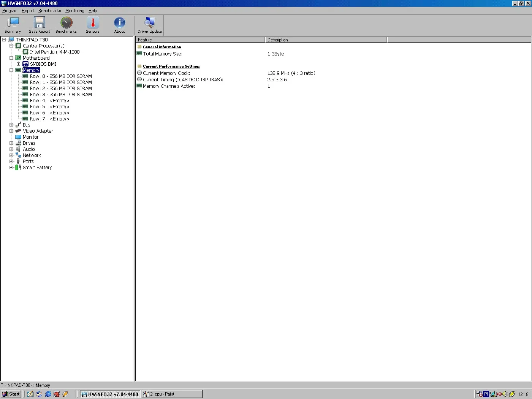Click the Show Desktop Quick Launch icon
Image resolution: width=532 pixels, height=399 pixels.
click(30, 394)
